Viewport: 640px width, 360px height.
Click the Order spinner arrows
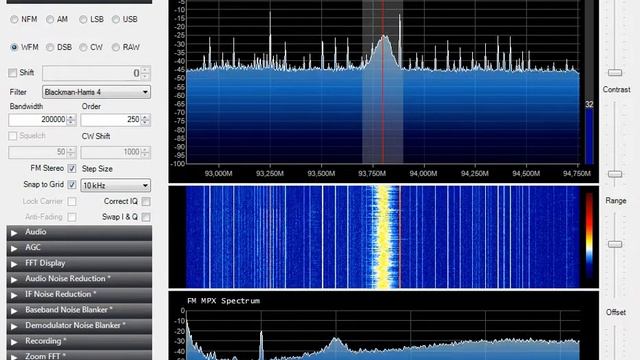pyautogui.click(x=146, y=120)
